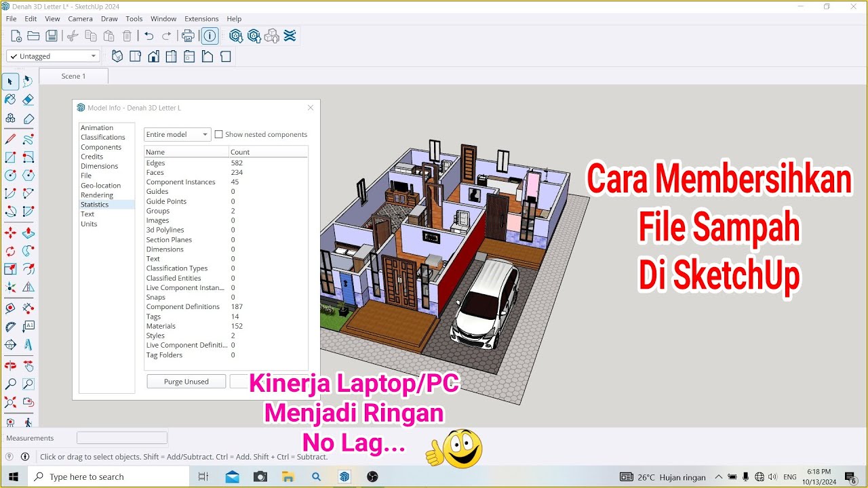Viewport: 868px width, 488px height.
Task: Click the taskbar search box
Action: (x=108, y=476)
